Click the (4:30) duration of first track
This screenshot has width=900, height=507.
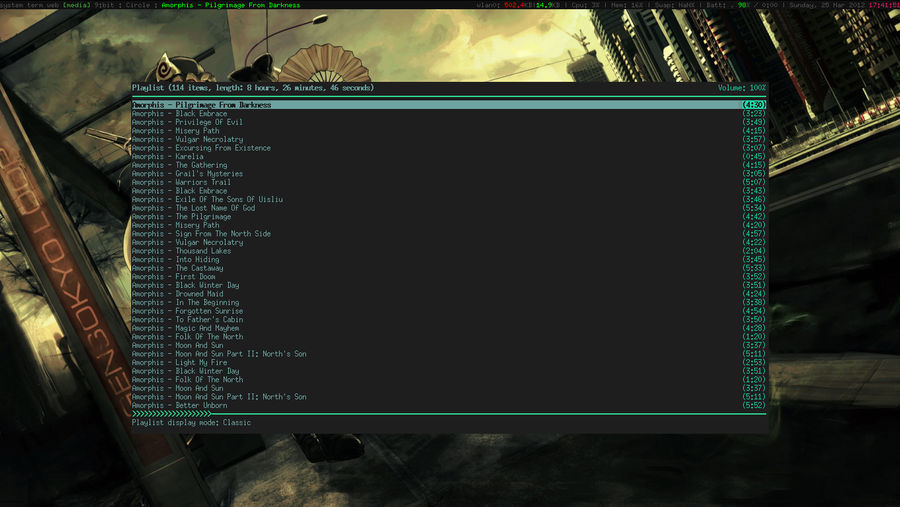pos(754,105)
